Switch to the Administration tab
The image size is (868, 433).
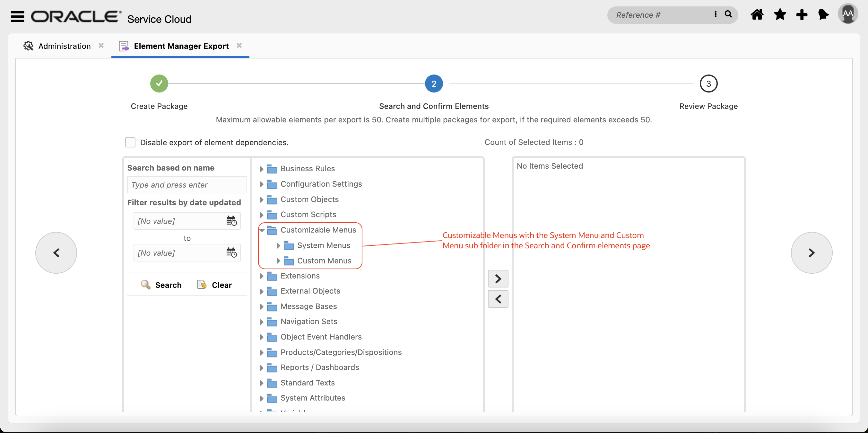click(64, 46)
